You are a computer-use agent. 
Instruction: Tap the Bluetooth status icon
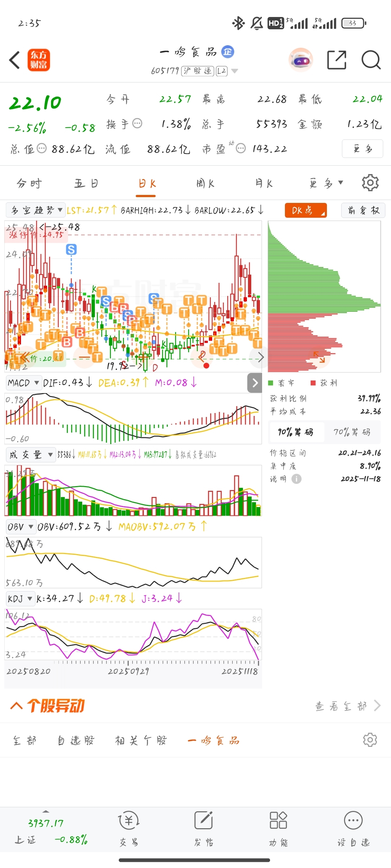[238, 23]
